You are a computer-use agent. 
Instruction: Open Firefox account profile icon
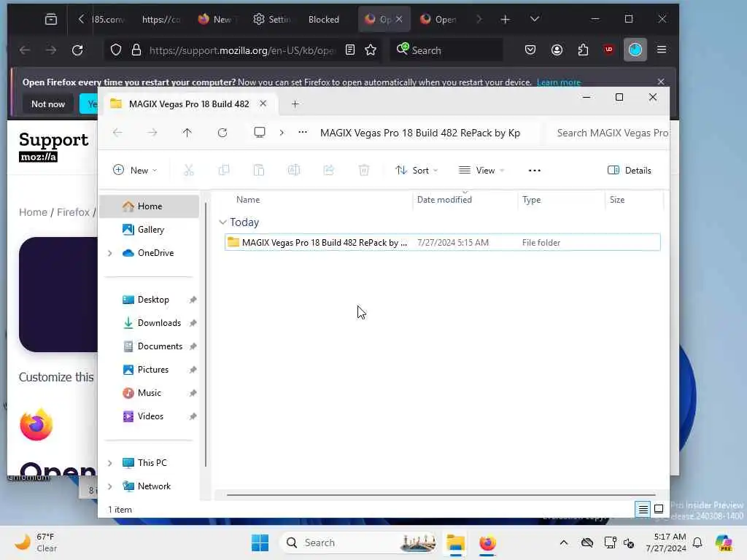[x=557, y=50]
